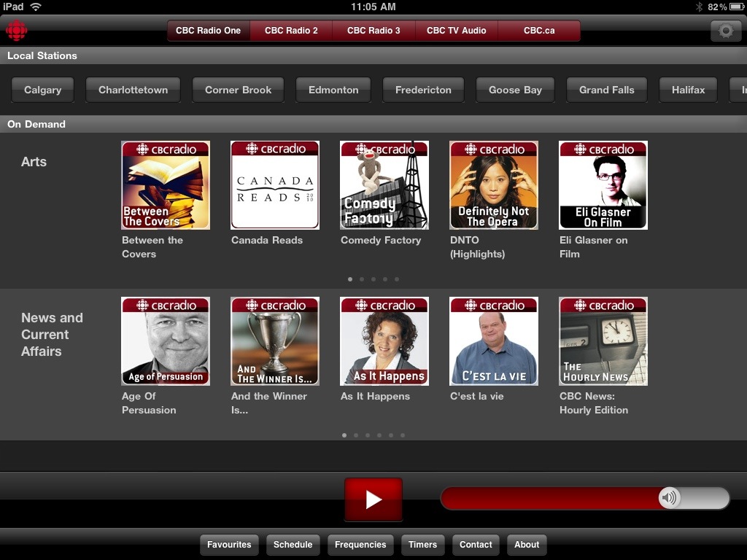
Task: Open the About section
Action: (x=527, y=545)
